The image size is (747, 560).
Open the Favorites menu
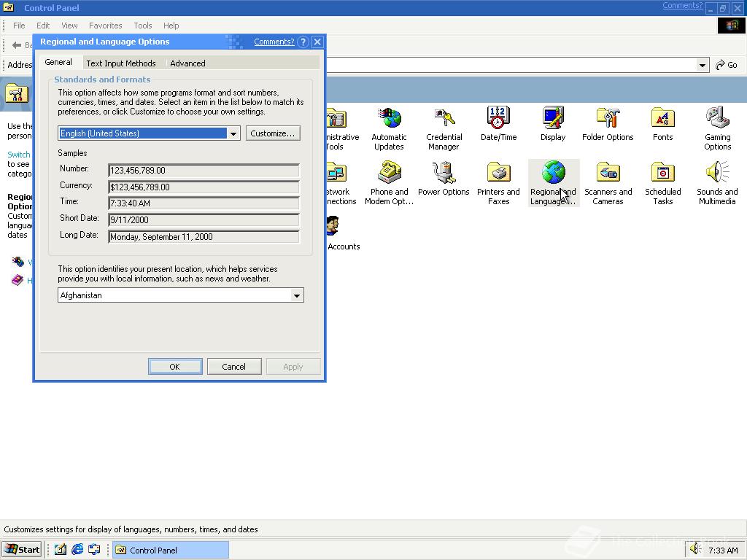click(105, 26)
